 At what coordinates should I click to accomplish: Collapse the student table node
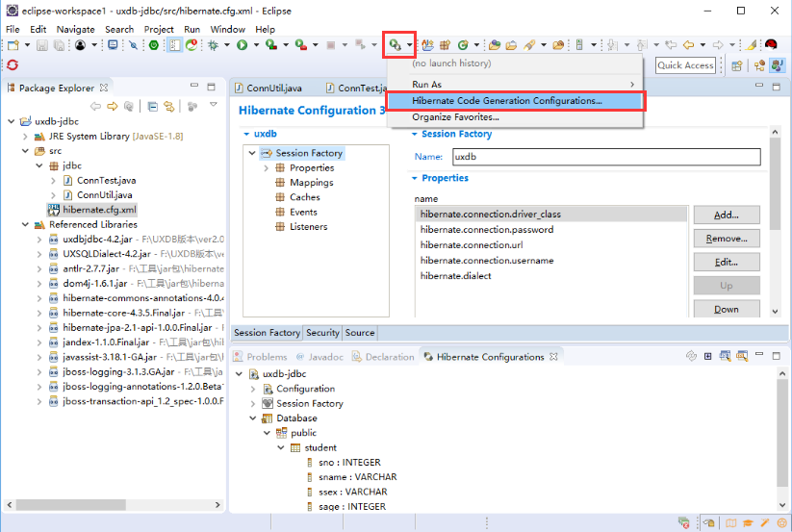282,447
